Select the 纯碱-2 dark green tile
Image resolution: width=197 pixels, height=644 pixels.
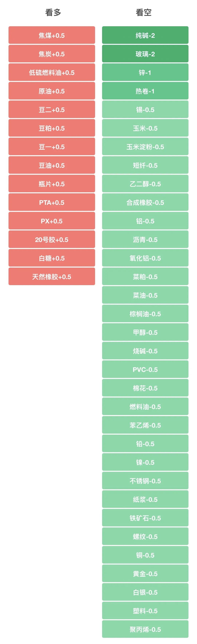(145, 35)
